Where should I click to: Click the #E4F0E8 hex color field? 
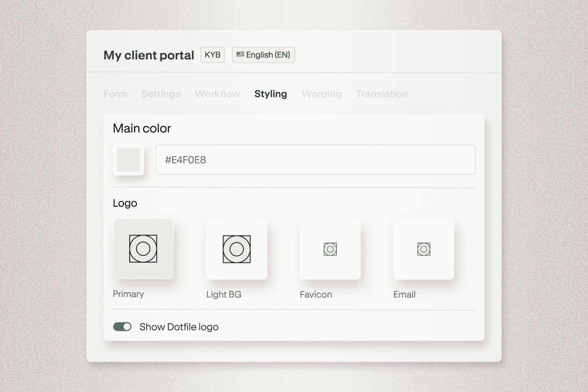(315, 160)
